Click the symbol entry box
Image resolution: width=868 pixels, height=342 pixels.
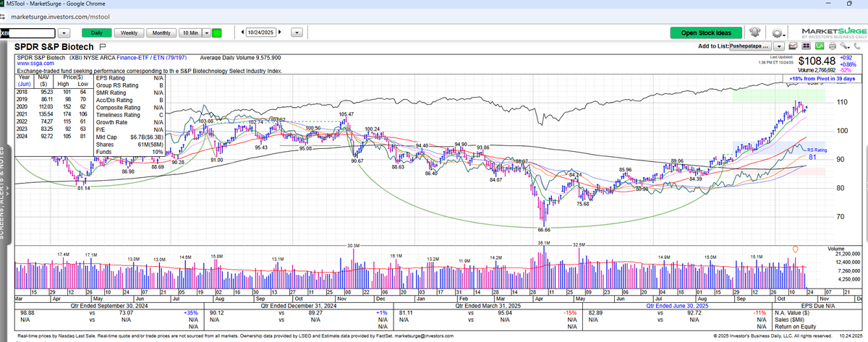(27, 33)
